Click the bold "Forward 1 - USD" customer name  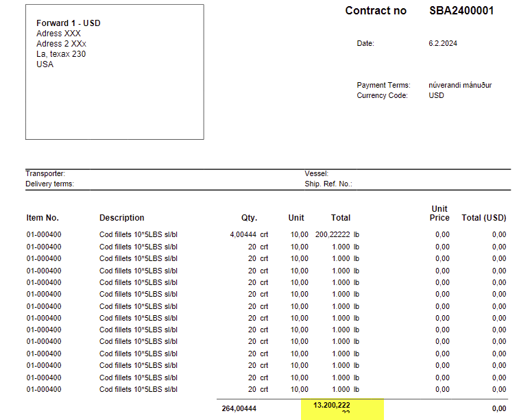coord(69,23)
